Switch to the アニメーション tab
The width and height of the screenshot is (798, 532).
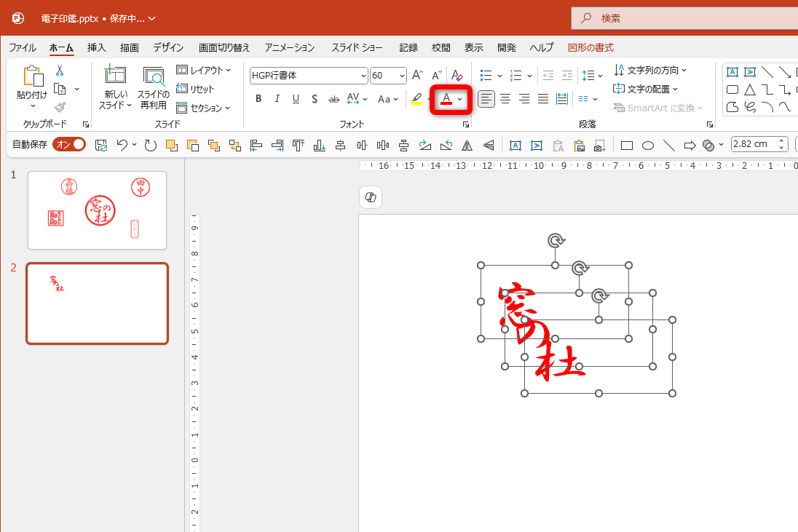[x=290, y=48]
